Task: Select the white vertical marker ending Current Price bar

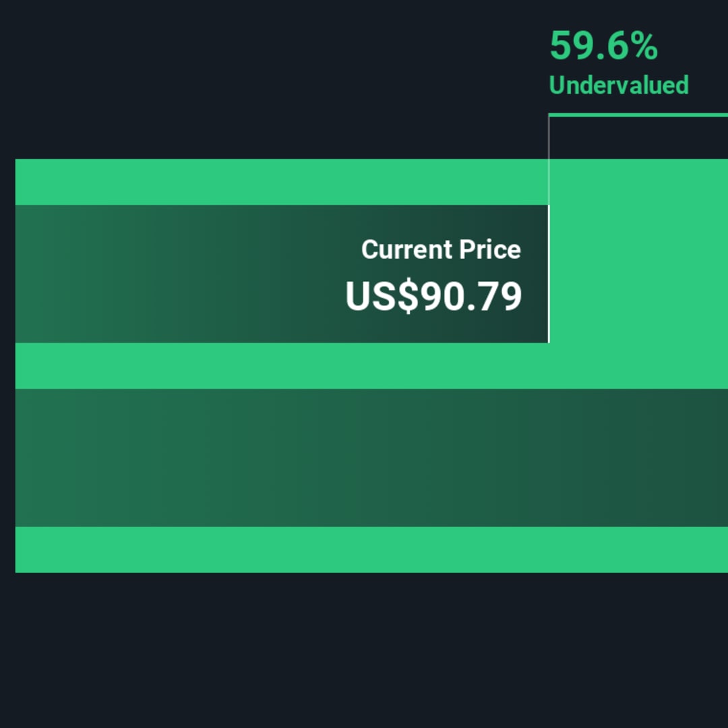Action: [x=549, y=274]
